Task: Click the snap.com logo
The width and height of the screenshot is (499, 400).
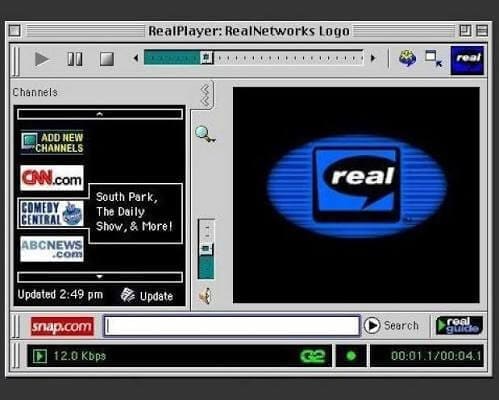Action: coord(62,326)
